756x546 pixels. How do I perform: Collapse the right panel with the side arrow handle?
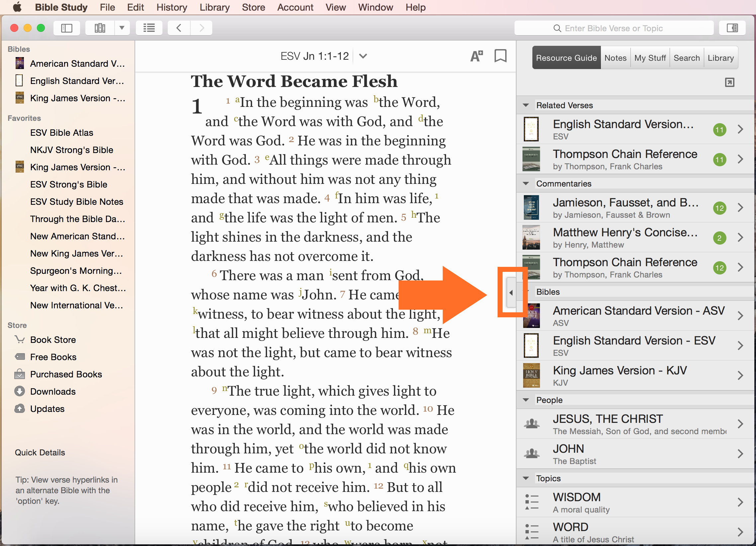tap(511, 293)
